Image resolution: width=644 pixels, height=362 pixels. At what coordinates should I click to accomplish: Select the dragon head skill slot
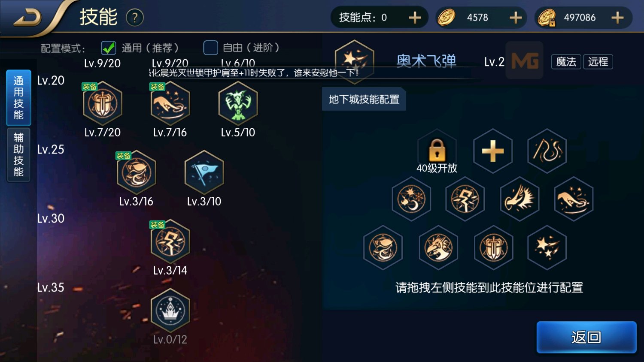(438, 247)
